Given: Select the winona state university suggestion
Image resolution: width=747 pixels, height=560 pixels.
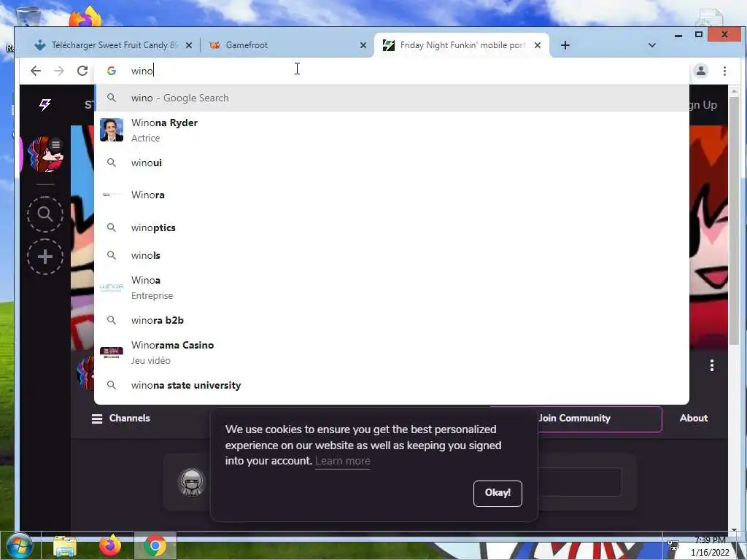Looking at the screenshot, I should click(x=392, y=385).
